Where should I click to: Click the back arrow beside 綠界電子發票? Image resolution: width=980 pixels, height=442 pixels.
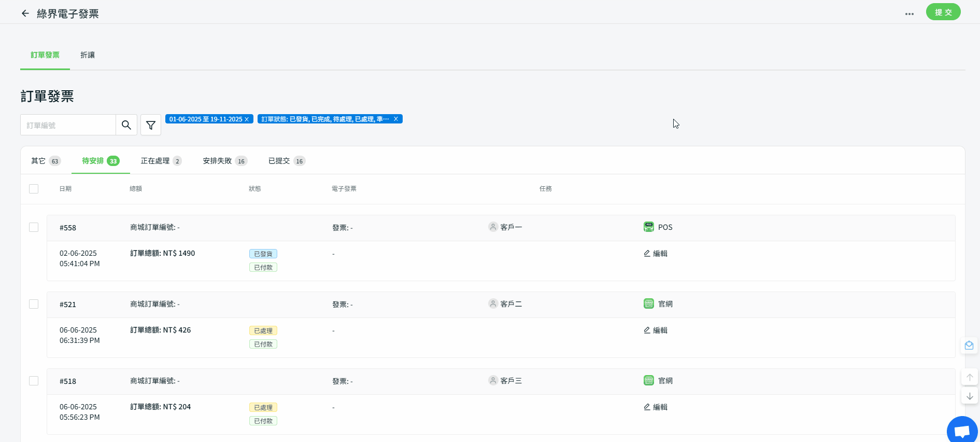[25, 13]
